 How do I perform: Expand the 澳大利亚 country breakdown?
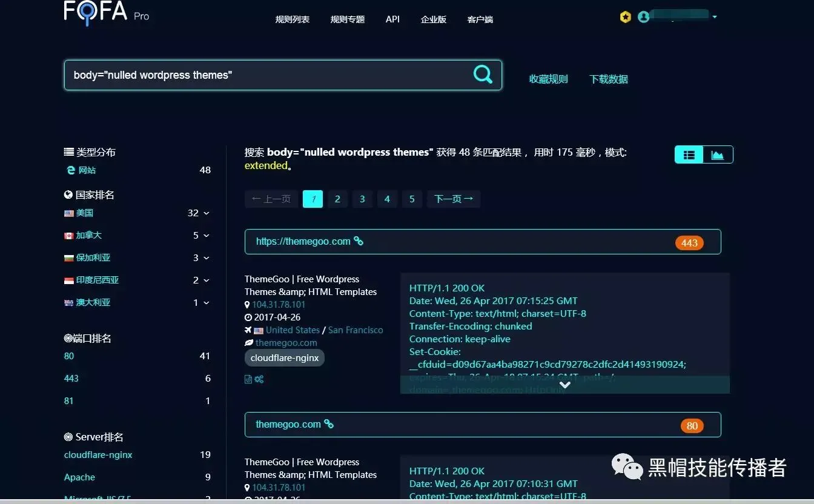(207, 303)
